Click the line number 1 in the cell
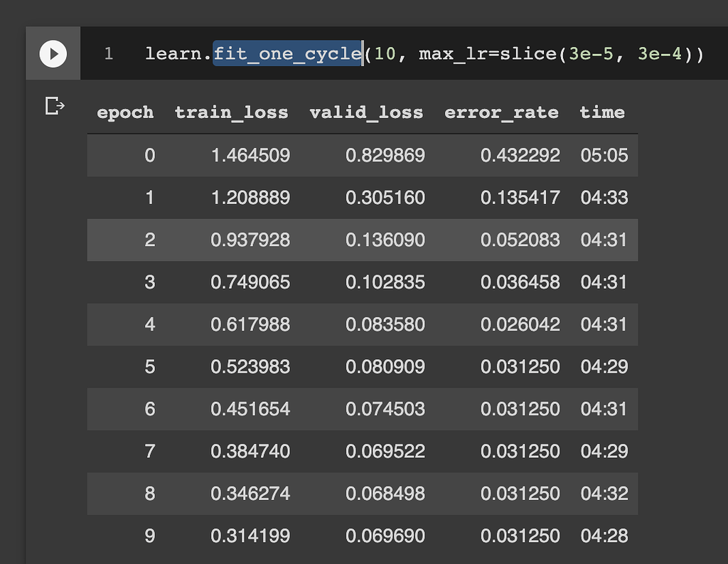 tap(108, 53)
